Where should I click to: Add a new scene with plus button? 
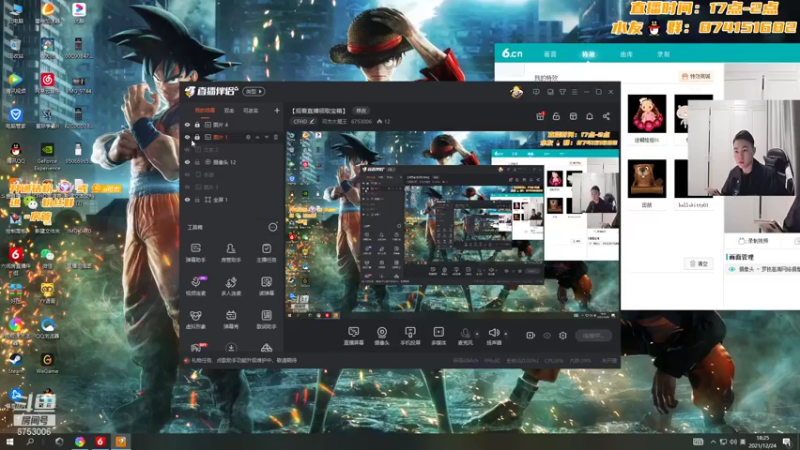click(277, 110)
